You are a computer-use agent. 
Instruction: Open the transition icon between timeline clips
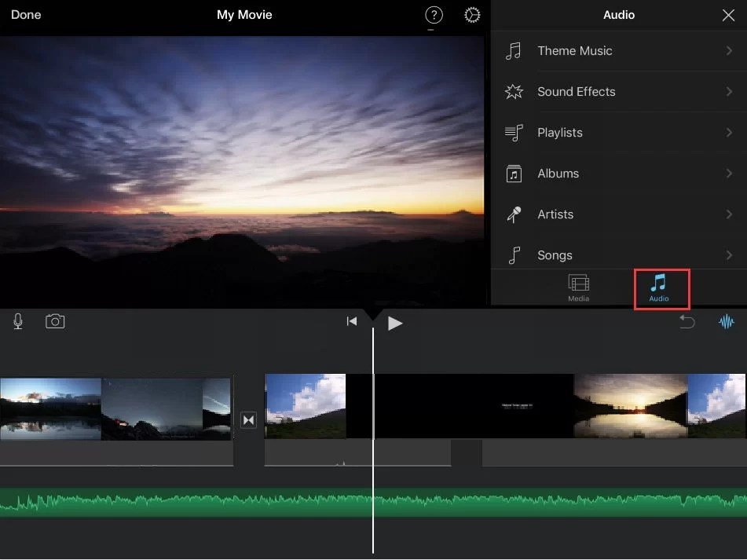click(248, 419)
